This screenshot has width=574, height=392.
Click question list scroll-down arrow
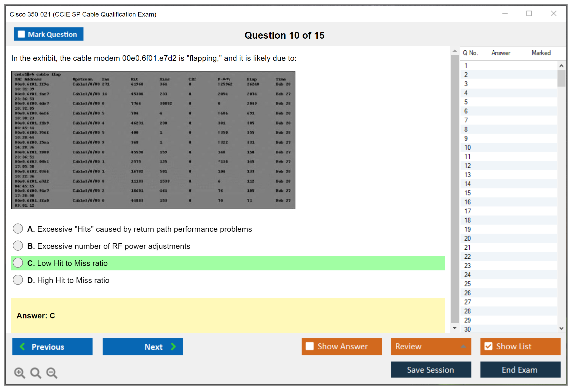561,328
